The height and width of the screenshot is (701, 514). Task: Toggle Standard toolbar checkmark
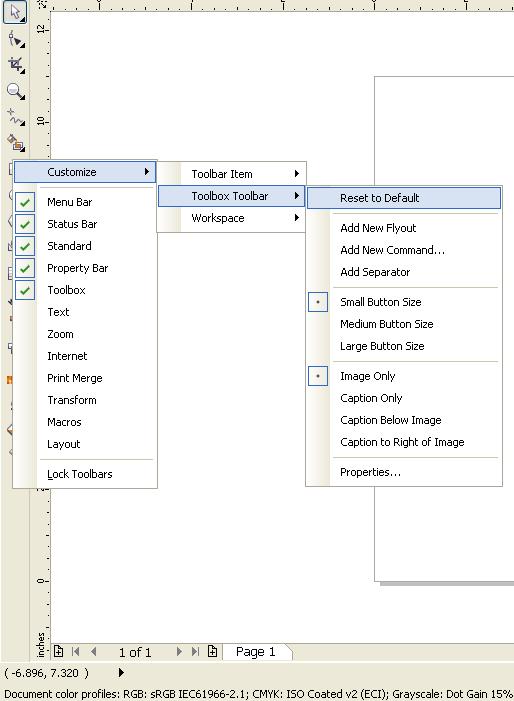[x=25, y=246]
